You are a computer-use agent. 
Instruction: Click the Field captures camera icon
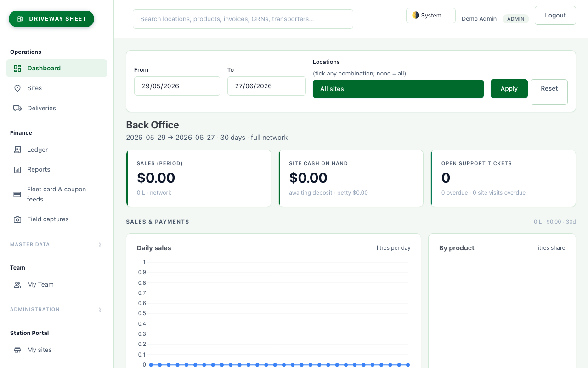pyautogui.click(x=17, y=219)
